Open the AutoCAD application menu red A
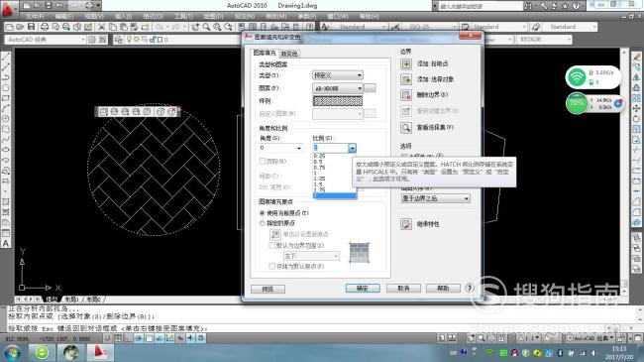The image size is (644, 362). [x=8, y=10]
